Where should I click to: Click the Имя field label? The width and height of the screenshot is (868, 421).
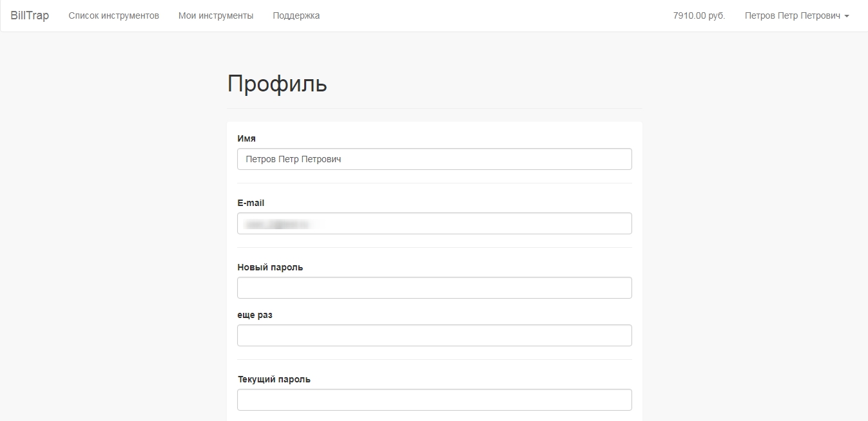click(x=246, y=138)
